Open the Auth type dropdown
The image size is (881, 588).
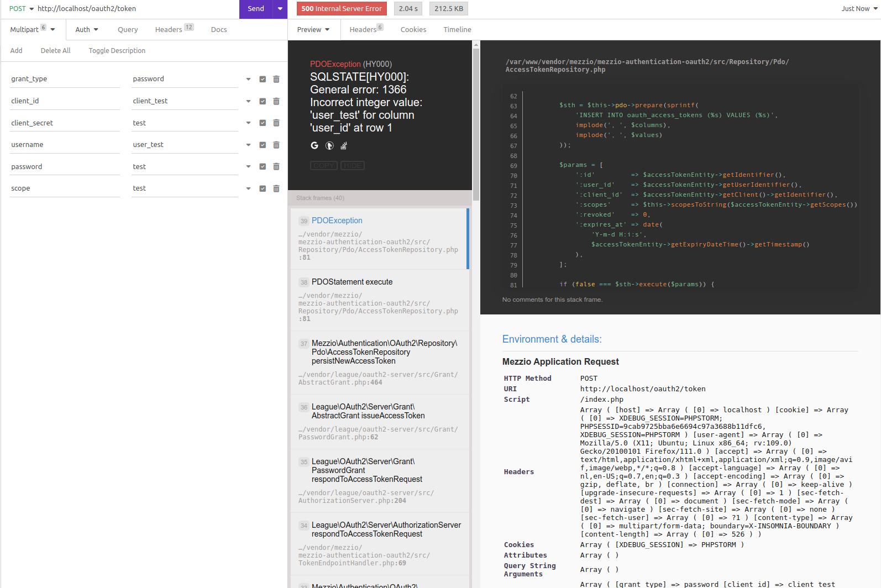click(x=87, y=29)
